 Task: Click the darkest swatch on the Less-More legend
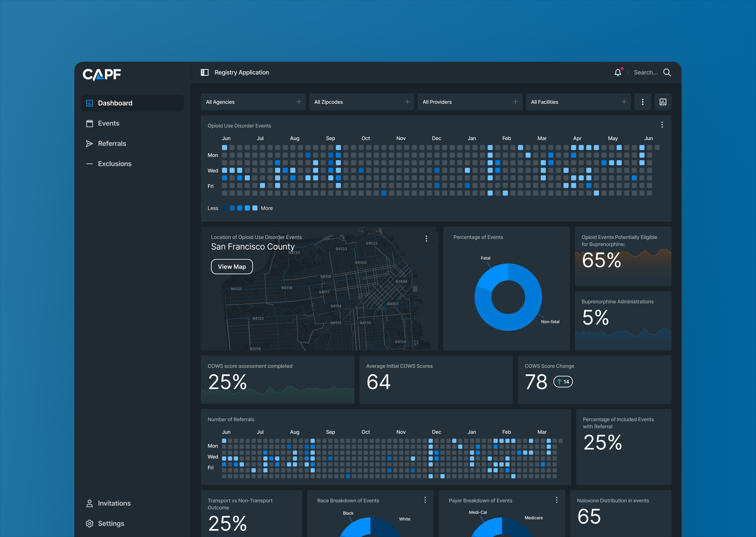pos(225,208)
